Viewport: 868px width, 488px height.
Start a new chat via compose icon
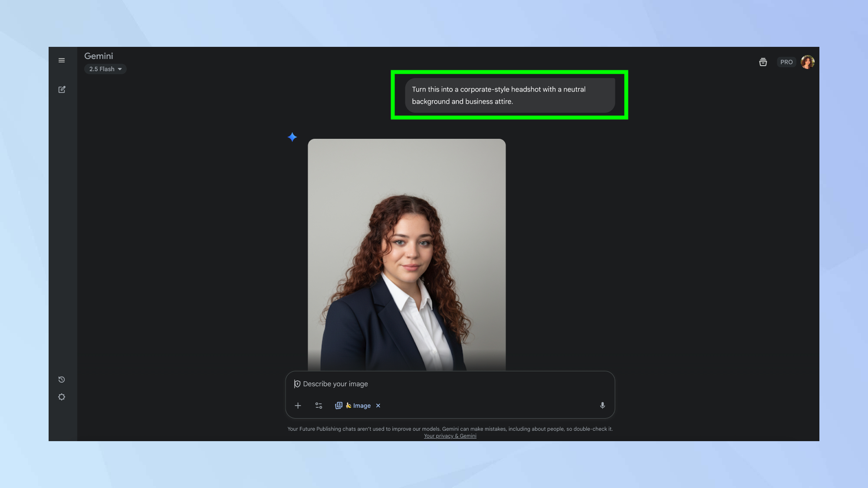click(62, 89)
